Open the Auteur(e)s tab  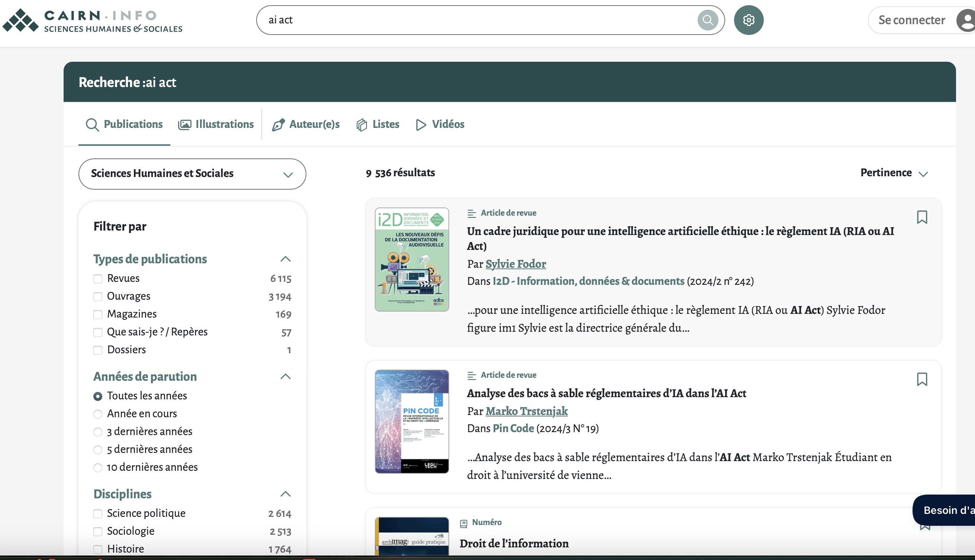click(306, 124)
